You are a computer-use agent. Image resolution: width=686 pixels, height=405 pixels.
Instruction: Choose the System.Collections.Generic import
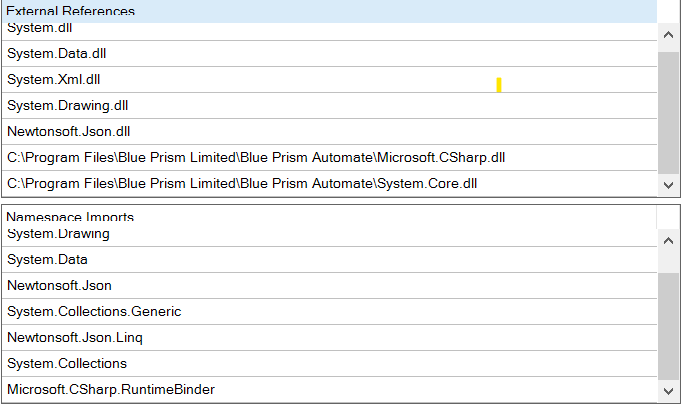coord(329,312)
